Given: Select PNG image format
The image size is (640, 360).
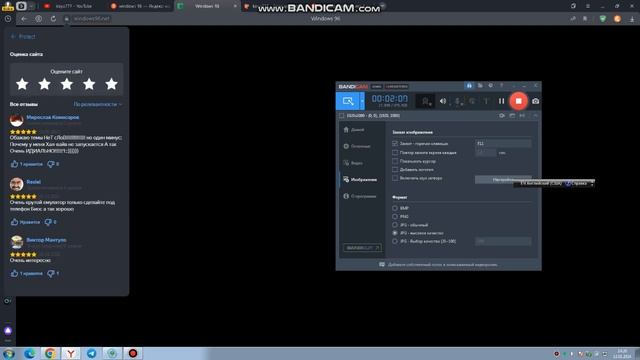Looking at the screenshot, I should click(395, 217).
